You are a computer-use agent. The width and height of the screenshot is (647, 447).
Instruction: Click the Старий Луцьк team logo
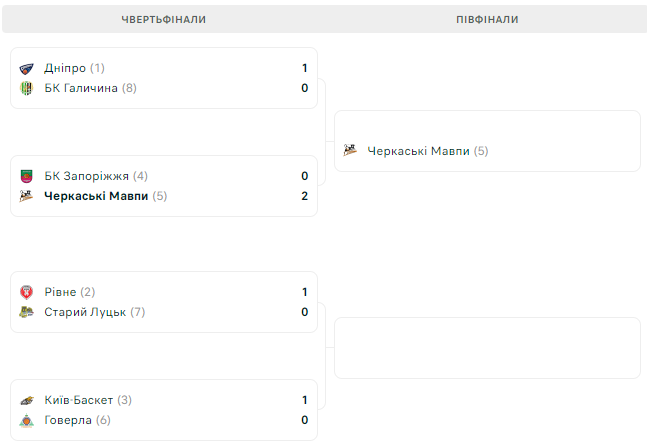point(27,312)
